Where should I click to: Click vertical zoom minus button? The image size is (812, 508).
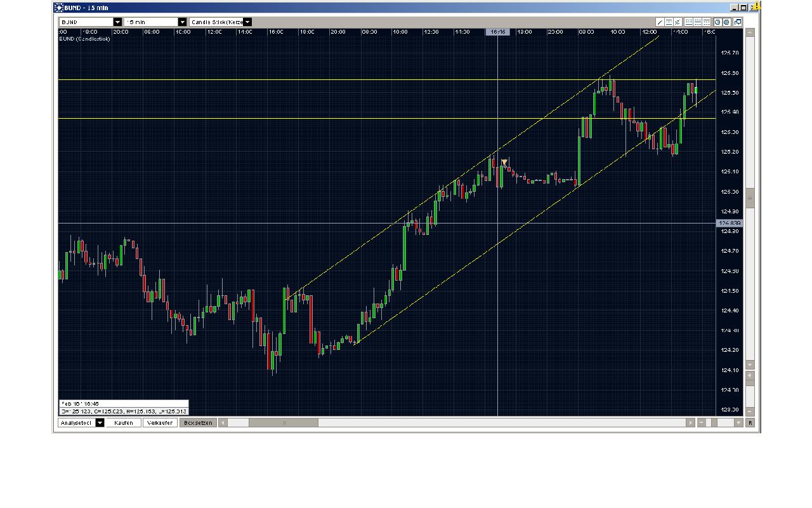[750, 411]
